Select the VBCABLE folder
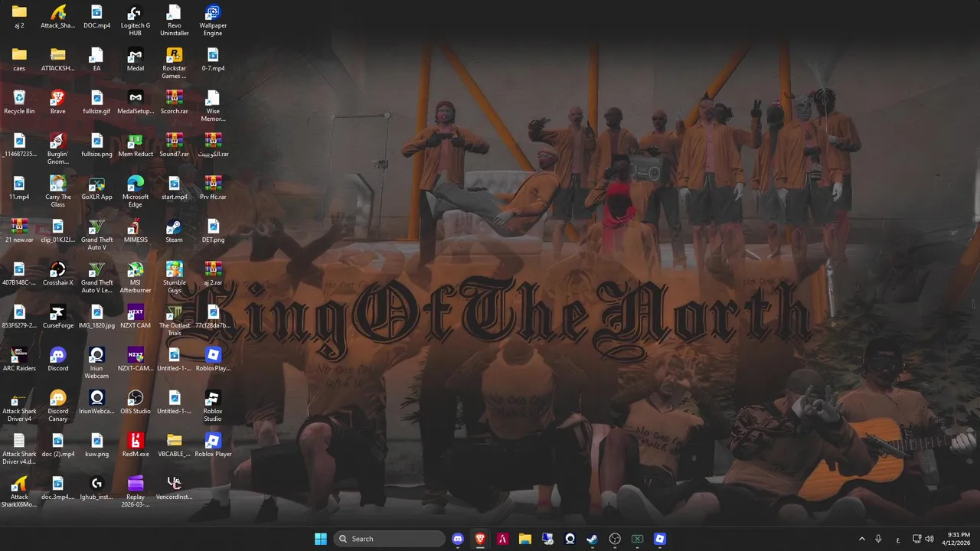The height and width of the screenshot is (551, 980). click(174, 445)
